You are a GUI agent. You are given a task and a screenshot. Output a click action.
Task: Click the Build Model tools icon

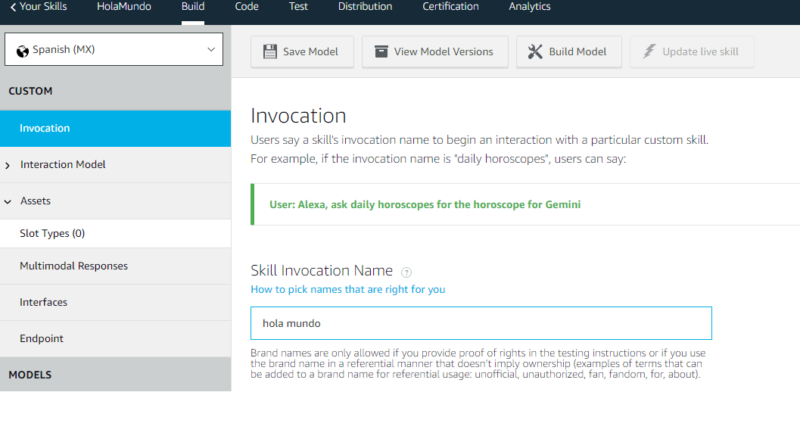(535, 52)
